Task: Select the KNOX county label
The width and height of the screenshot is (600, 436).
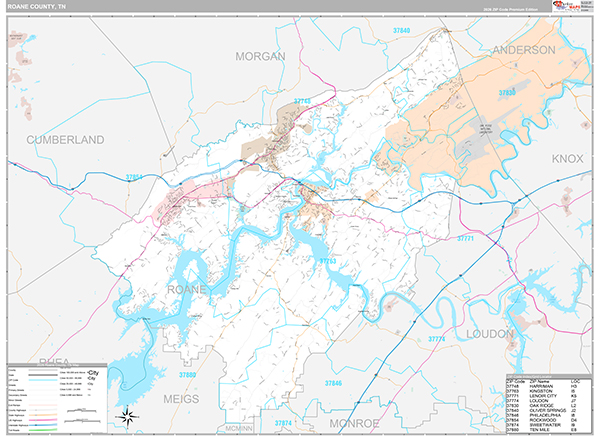Action: (x=567, y=159)
